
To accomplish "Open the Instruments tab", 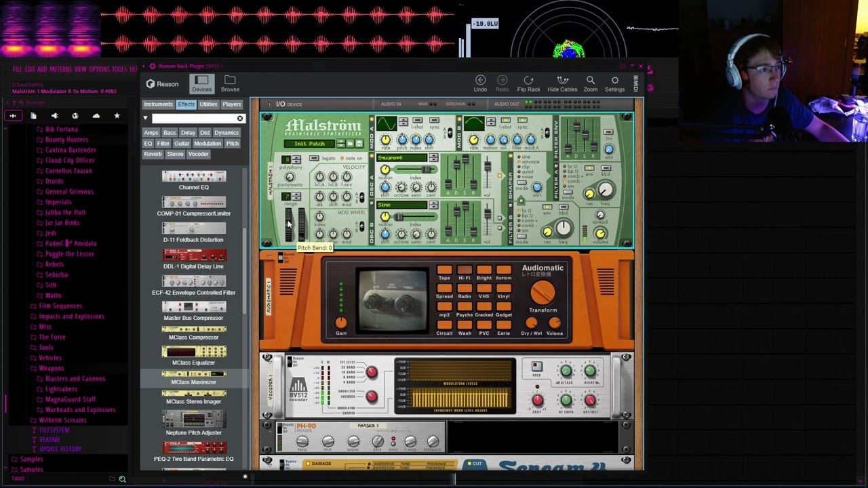I will tap(158, 104).
